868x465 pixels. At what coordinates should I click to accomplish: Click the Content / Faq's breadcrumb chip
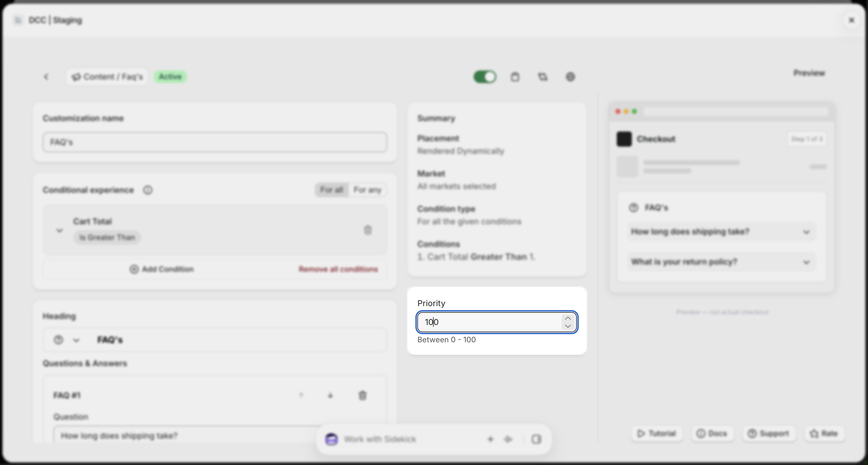pos(107,77)
